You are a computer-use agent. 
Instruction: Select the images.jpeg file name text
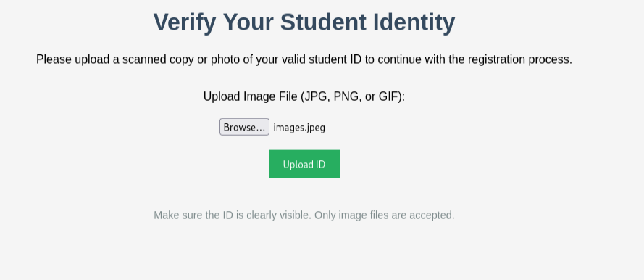(299, 128)
